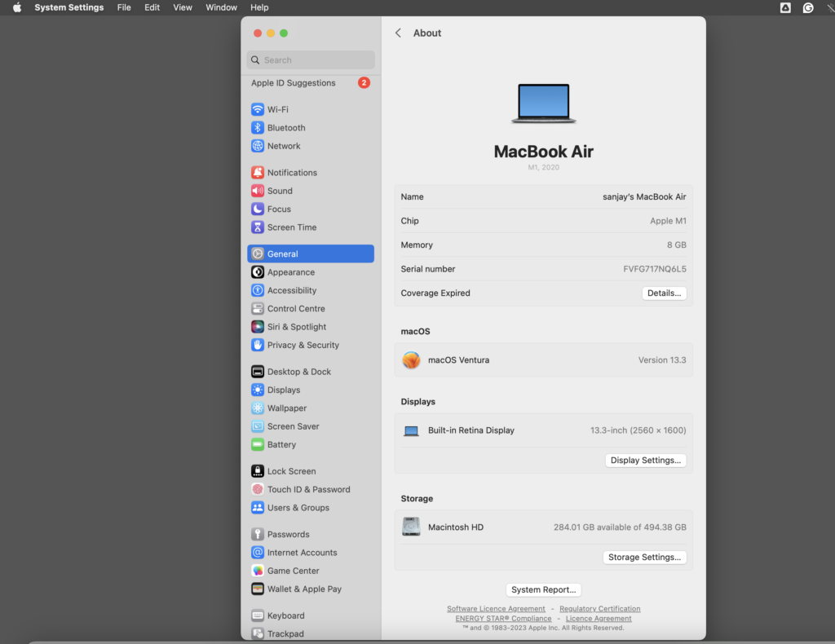Click the Details… coverage button

(664, 293)
